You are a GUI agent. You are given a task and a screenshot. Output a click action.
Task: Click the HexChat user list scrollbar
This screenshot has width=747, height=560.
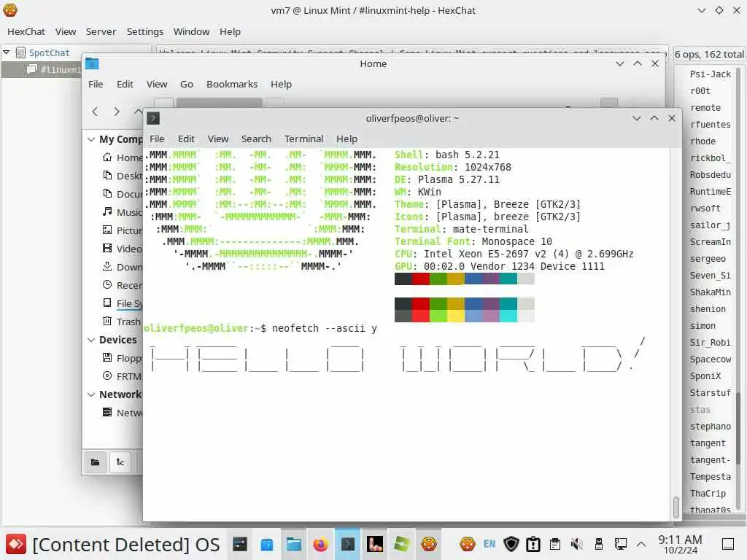point(739,429)
